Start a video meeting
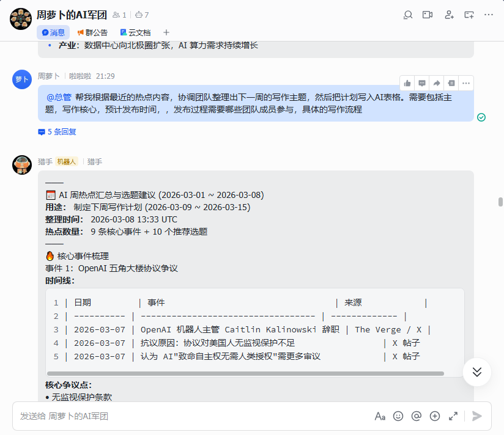This screenshot has height=435, width=504. click(x=428, y=15)
